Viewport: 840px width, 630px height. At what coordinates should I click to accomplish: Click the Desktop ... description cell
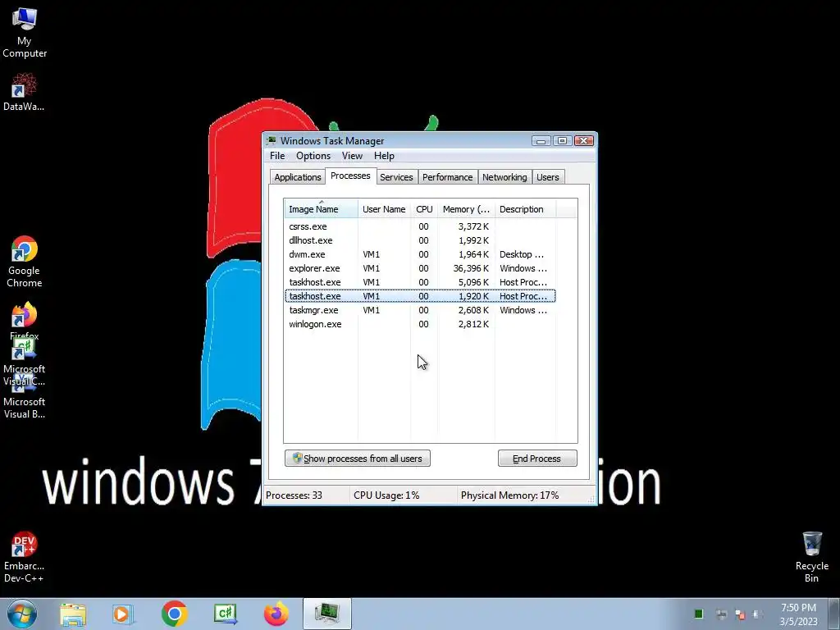click(x=521, y=254)
